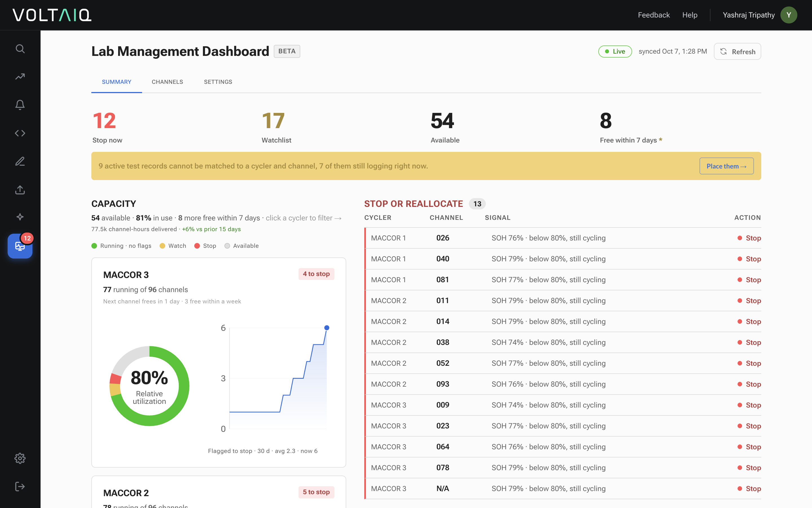This screenshot has width=812, height=508.
Task: Open the sparkle AI sidebar icon
Action: (x=20, y=217)
